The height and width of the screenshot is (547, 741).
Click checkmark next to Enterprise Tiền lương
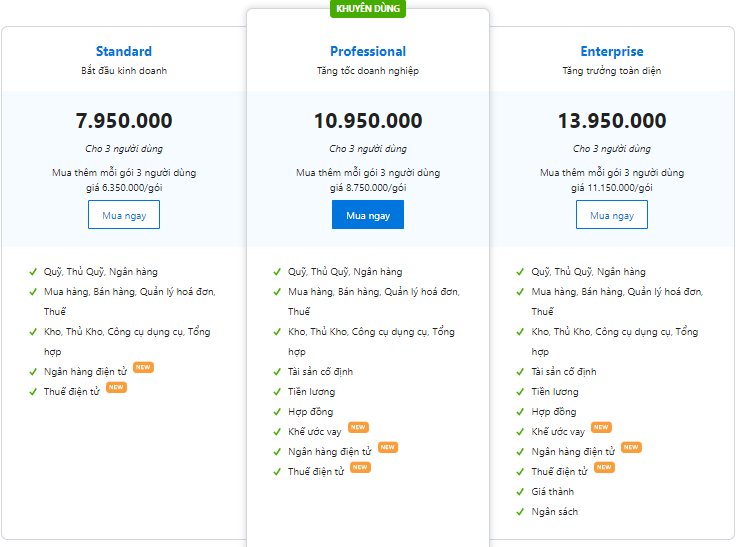point(520,392)
